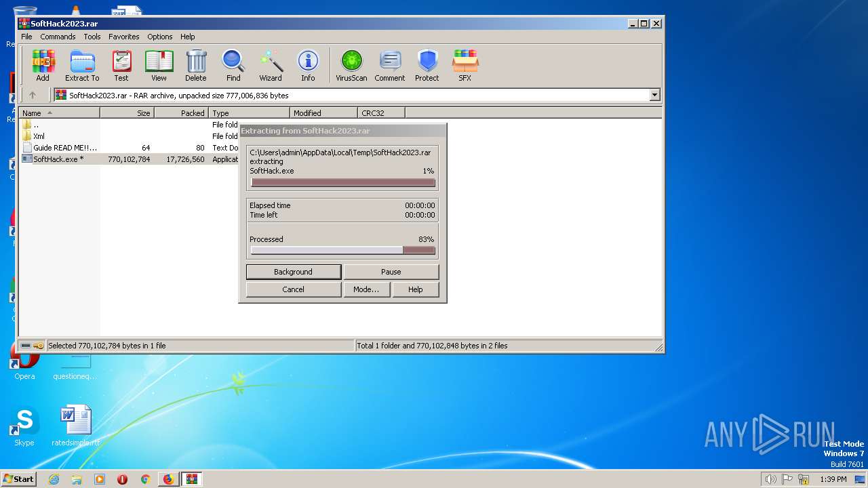The height and width of the screenshot is (488, 868).
Task: Click the Mode... button
Action: pyautogui.click(x=366, y=289)
